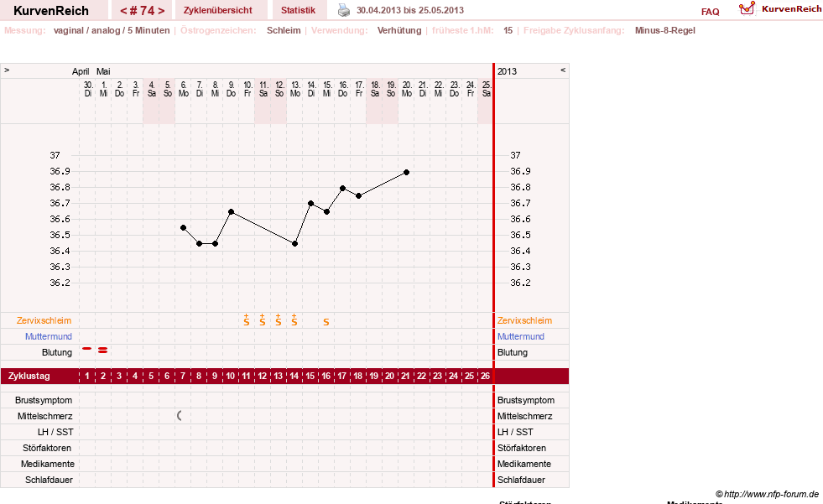Click the Östrogenzeichen value Schleim
The image size is (823, 504).
point(284,30)
